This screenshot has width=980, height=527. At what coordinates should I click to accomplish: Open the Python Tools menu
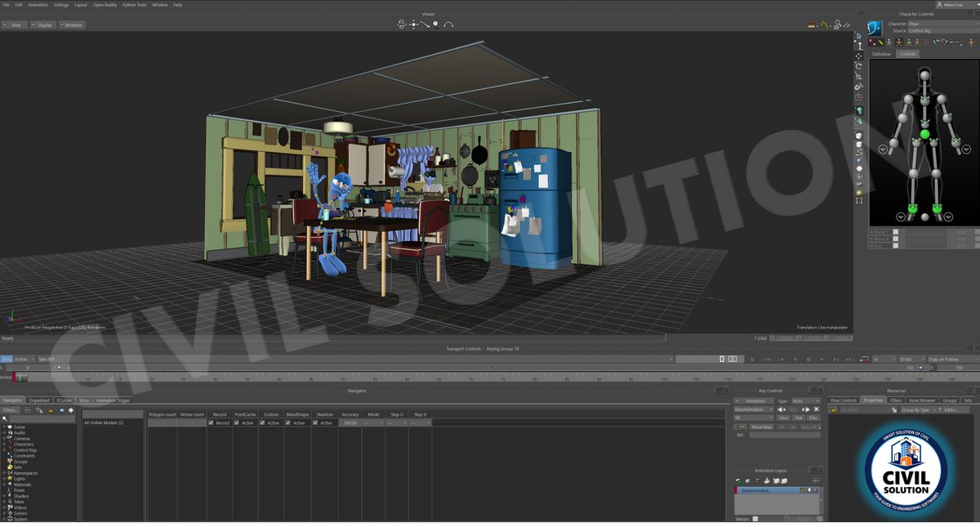click(x=135, y=5)
